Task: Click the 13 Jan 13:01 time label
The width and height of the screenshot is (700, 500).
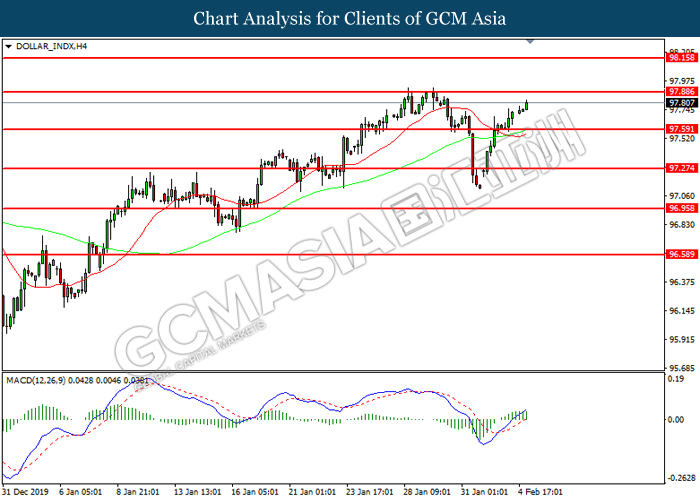Action: point(197,492)
